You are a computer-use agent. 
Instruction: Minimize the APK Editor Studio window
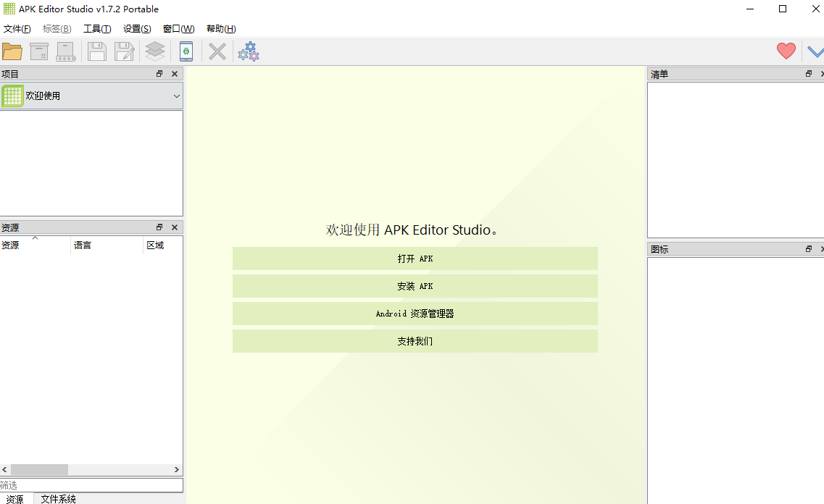click(750, 9)
